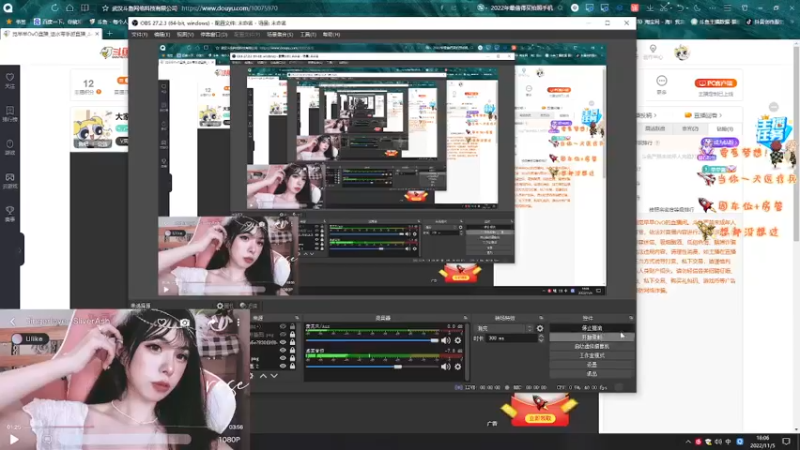This screenshot has width=800, height=450.
Task: Expand Douyu left sidebar arrow
Action: [x=20, y=250]
